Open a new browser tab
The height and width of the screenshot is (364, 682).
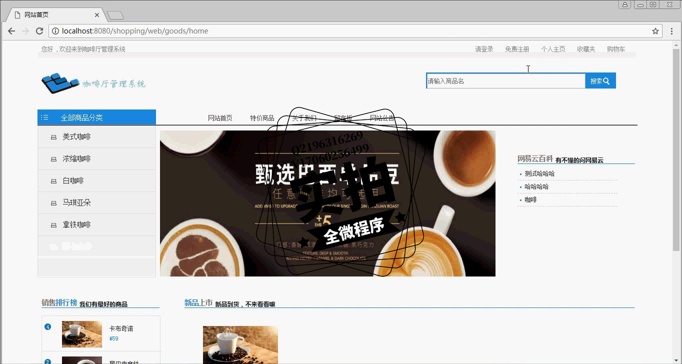(x=115, y=16)
